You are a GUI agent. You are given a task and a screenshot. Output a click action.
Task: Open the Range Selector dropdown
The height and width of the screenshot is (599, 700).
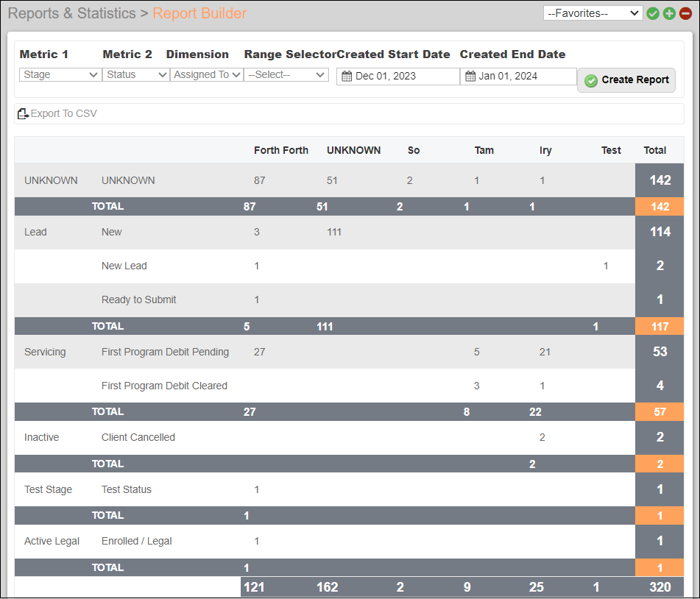[286, 74]
